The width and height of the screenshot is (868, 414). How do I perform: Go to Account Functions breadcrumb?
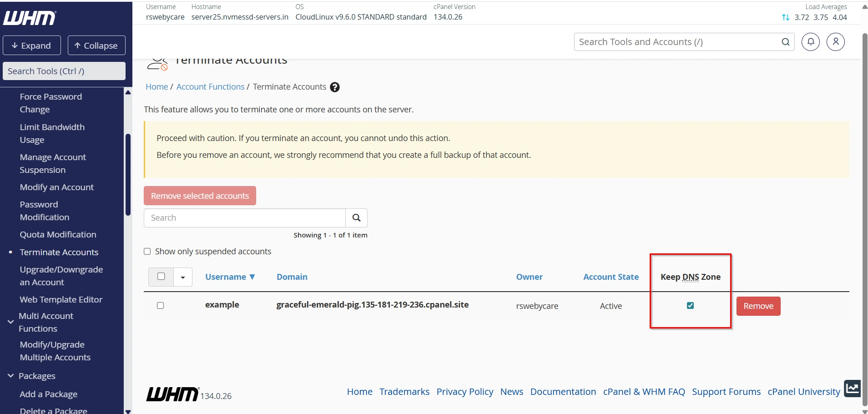click(x=210, y=86)
